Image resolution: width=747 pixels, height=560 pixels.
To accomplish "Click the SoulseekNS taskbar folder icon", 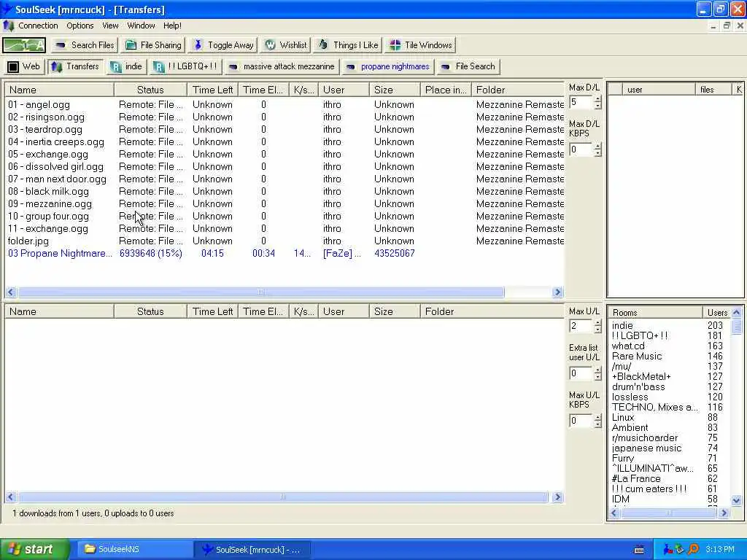I will pyautogui.click(x=90, y=549).
